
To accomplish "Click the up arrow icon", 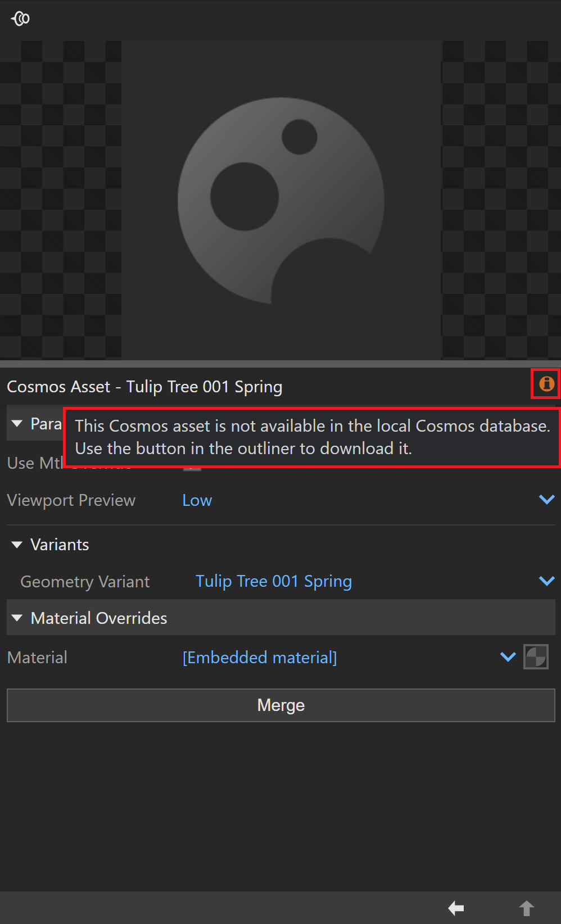I will (x=526, y=908).
